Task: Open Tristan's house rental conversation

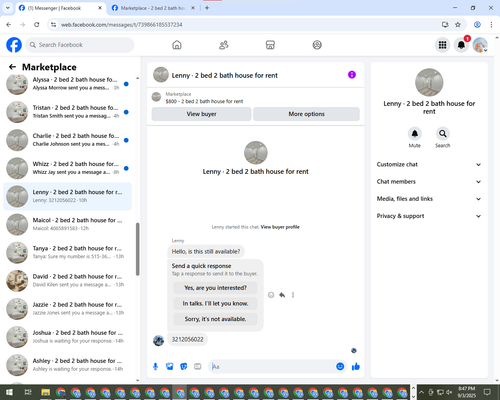Action: coord(67,112)
